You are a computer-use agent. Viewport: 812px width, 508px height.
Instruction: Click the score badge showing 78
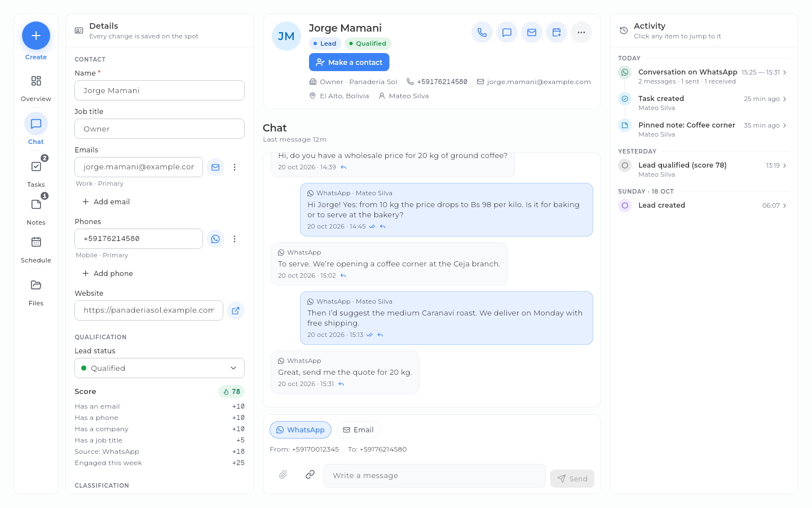tap(231, 392)
